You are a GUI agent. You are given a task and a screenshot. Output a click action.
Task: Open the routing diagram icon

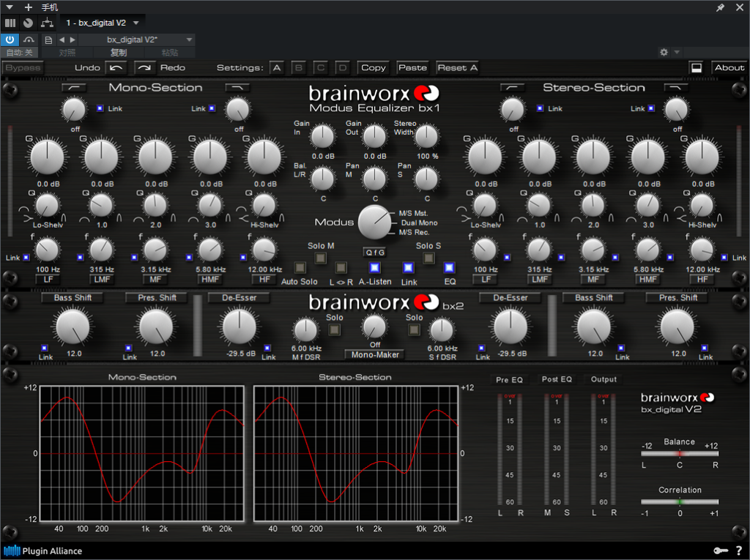47,23
